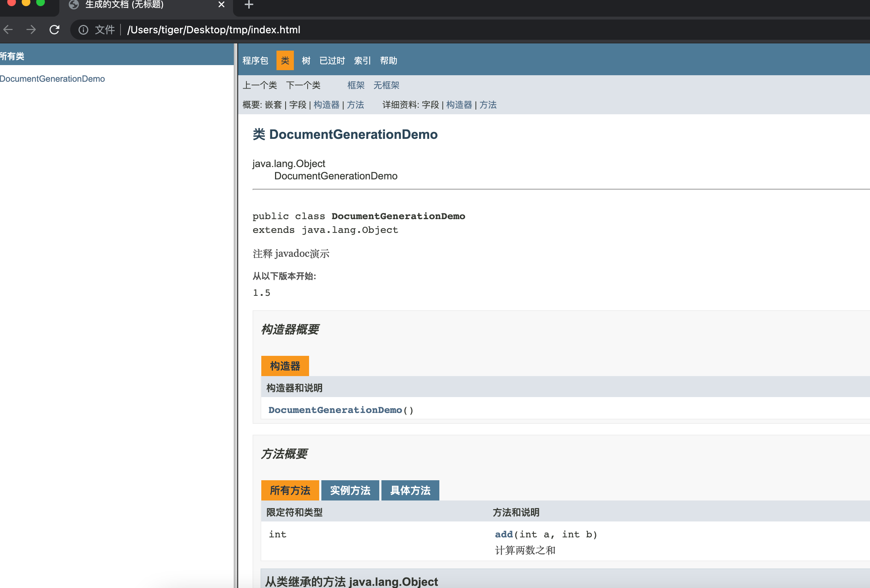
Task: Jump to 方法 in 详细资料 row
Action: coord(488,105)
